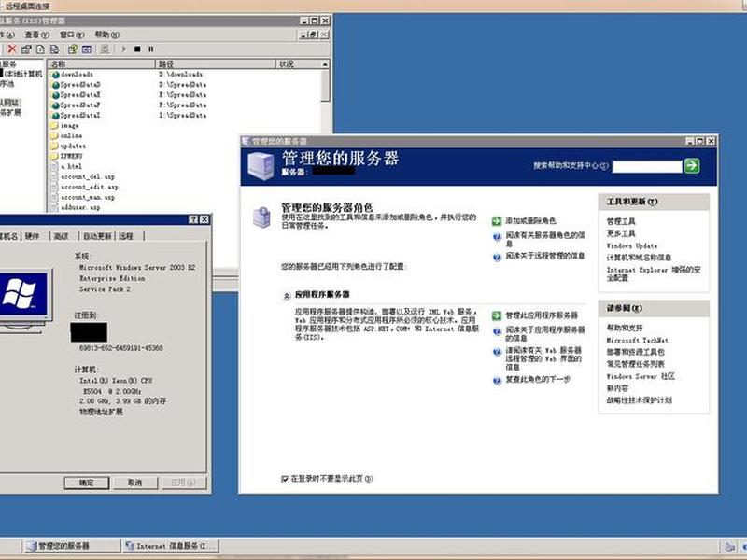
Task: Switch to the 高级 tab in System Properties
Action: (62, 236)
